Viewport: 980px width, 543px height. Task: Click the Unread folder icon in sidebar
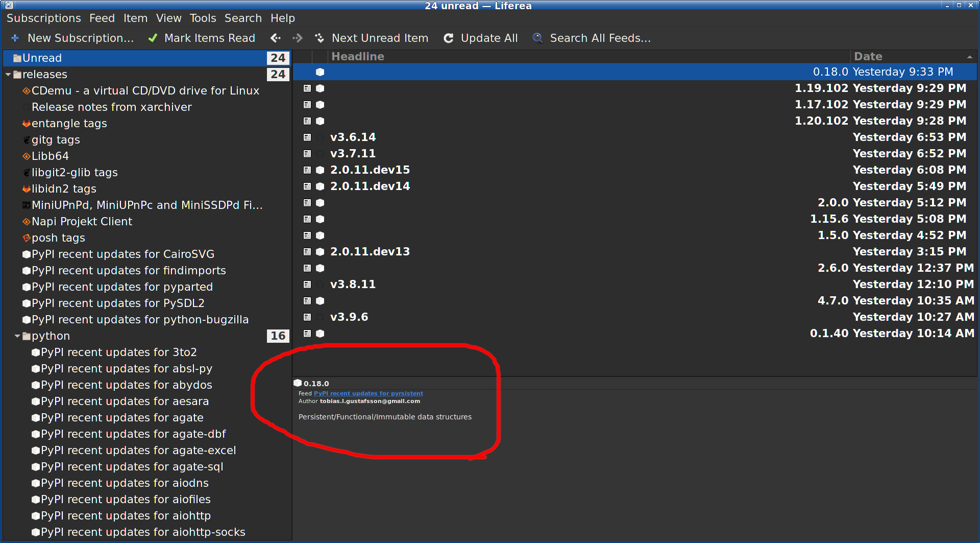17,58
